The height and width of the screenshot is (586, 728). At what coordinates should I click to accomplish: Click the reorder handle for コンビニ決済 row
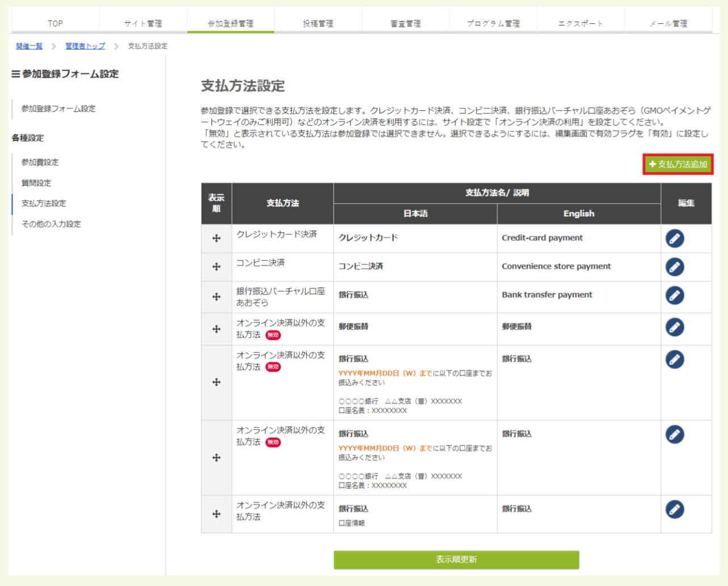coord(216,267)
